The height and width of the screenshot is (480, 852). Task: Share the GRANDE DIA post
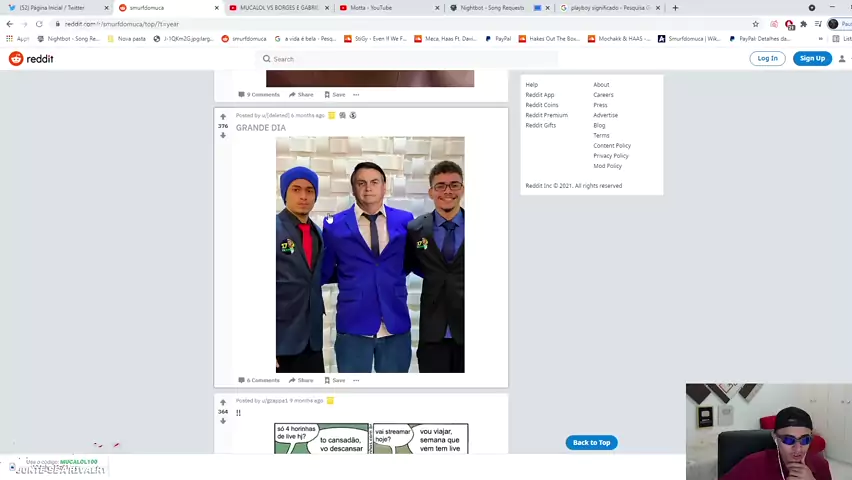(x=301, y=380)
